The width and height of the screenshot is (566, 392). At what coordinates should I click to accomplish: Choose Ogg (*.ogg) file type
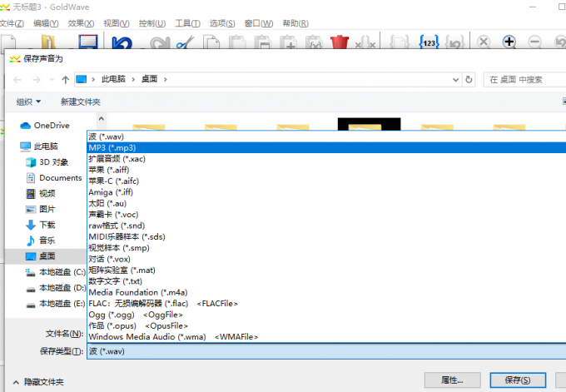pyautogui.click(x=326, y=315)
